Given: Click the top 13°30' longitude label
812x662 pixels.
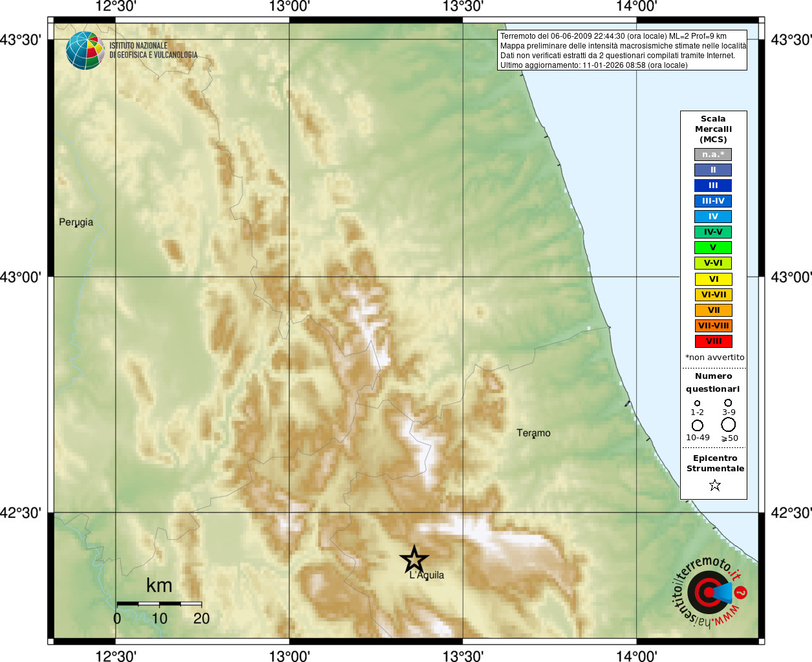Looking at the screenshot, I should pyautogui.click(x=463, y=6).
